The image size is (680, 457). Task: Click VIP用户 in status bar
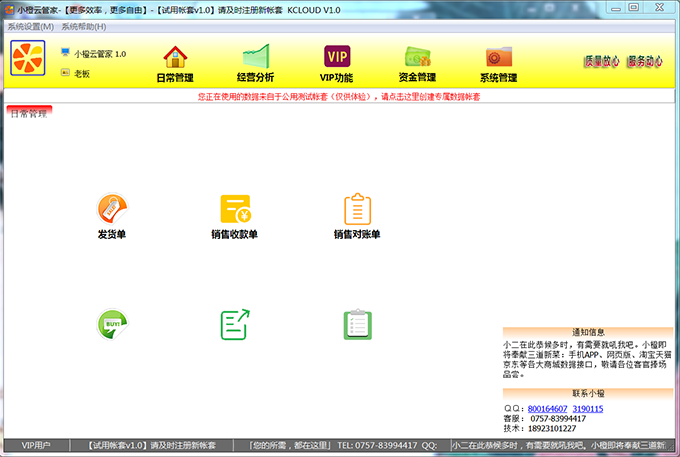pos(36,445)
